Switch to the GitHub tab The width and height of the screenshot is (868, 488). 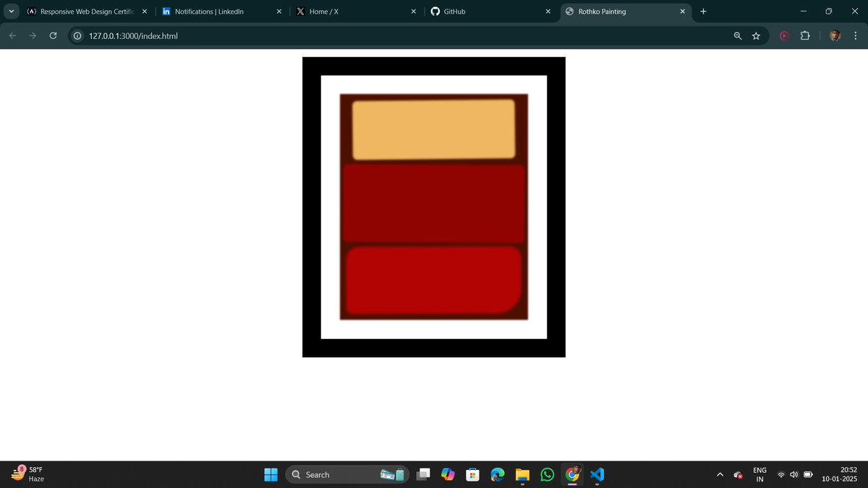[x=491, y=12]
